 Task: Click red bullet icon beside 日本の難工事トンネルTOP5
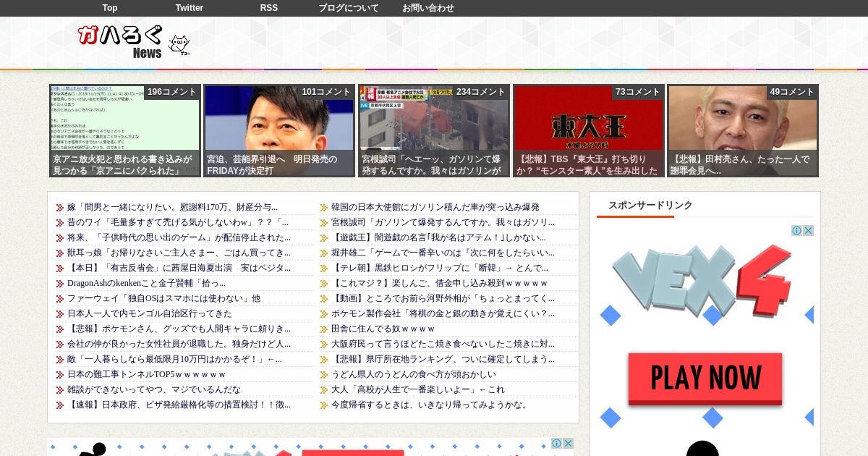[x=60, y=375]
